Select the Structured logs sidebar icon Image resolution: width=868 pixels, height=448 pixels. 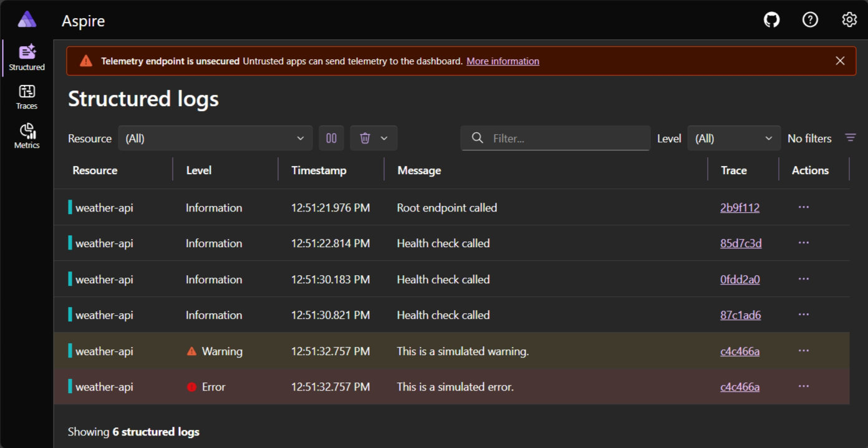pos(26,56)
